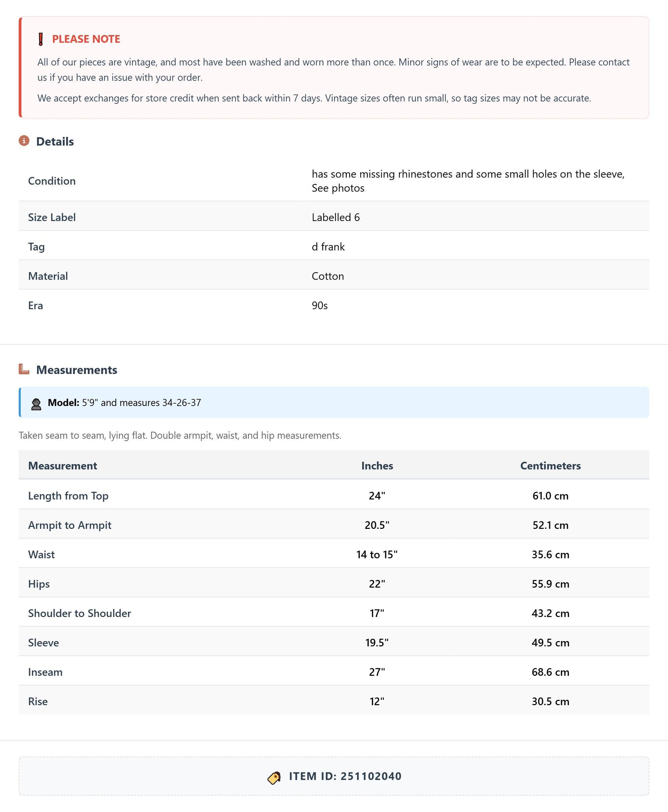Image resolution: width=668 pixels, height=812 pixels.
Task: Select the Condition row description text
Action: (x=468, y=181)
